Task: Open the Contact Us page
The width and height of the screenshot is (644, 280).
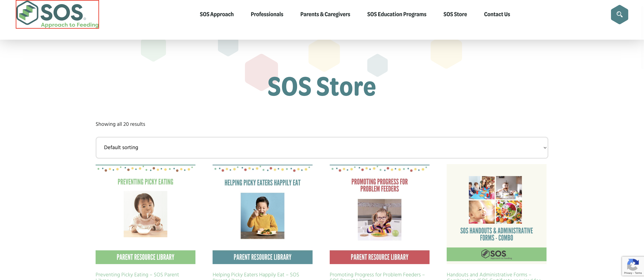Action: click(x=497, y=14)
